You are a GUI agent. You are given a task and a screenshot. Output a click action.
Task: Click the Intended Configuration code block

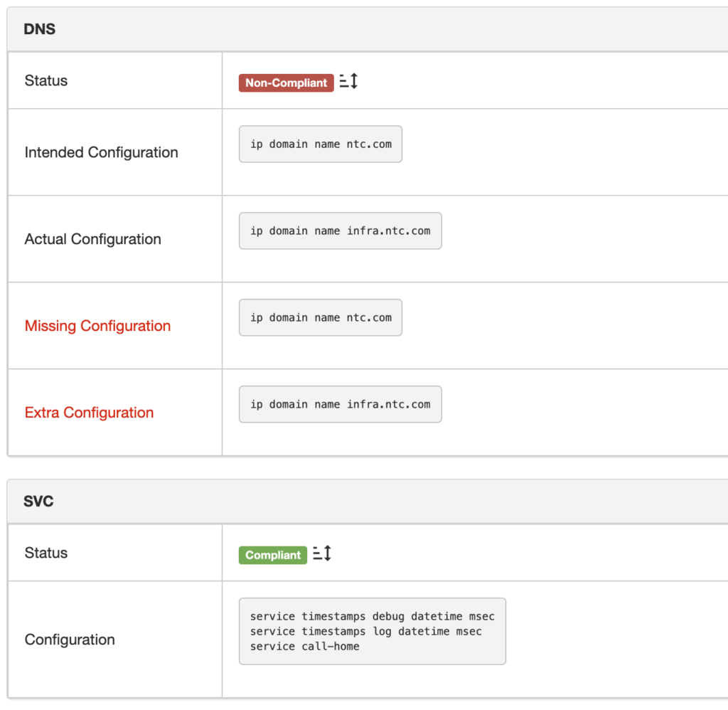click(321, 144)
